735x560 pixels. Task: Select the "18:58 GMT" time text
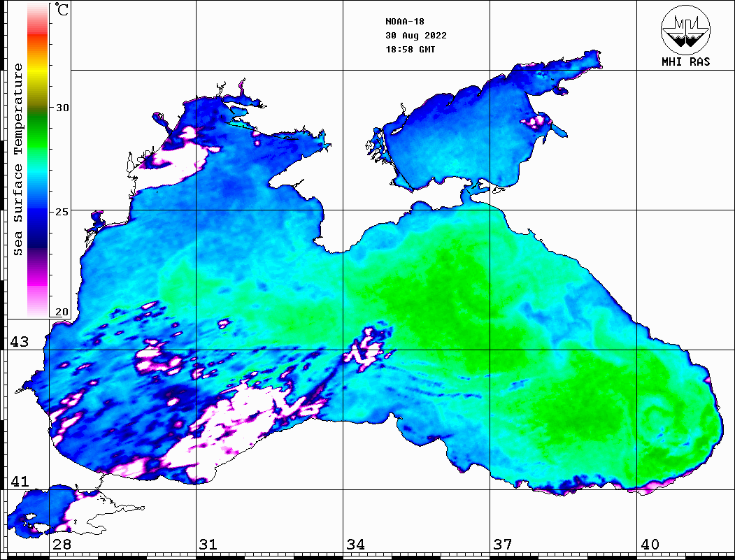tap(410, 49)
